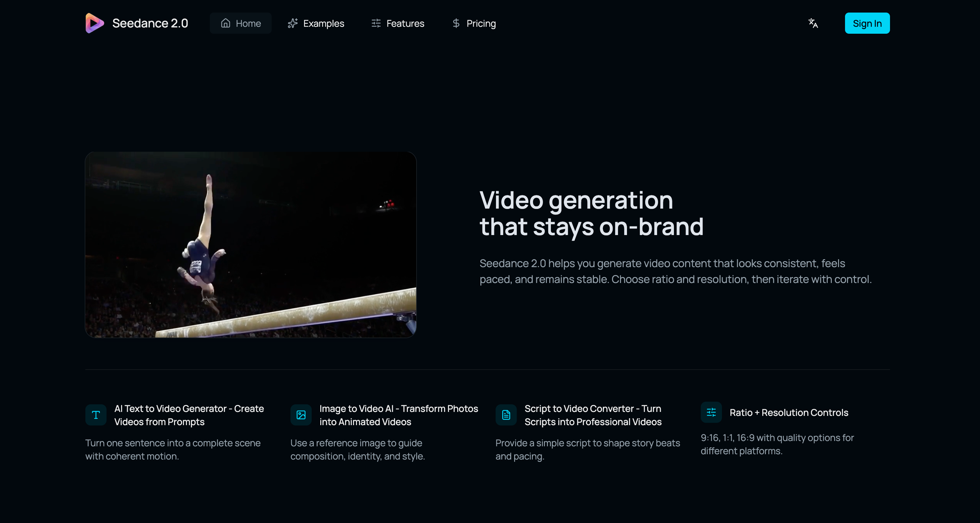Click the document icon for Script to Video
The height and width of the screenshot is (523, 980).
(x=506, y=415)
